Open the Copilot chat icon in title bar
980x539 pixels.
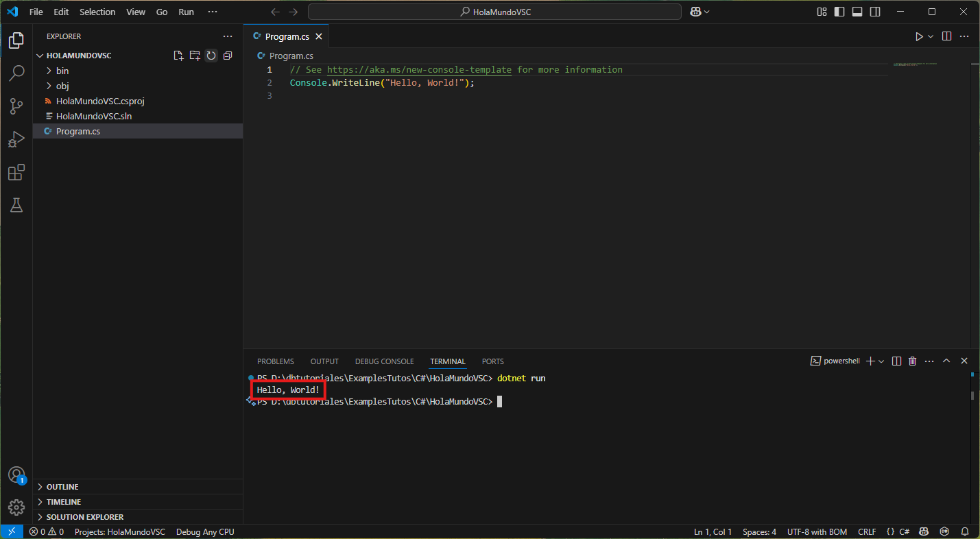tap(695, 12)
